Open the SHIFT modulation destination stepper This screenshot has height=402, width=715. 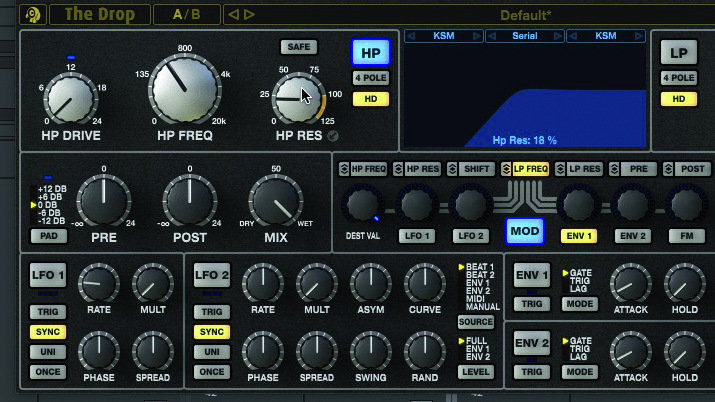[452, 169]
